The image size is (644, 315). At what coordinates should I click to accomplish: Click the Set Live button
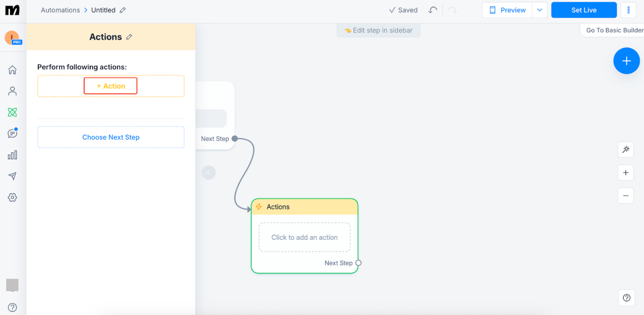[x=583, y=10]
